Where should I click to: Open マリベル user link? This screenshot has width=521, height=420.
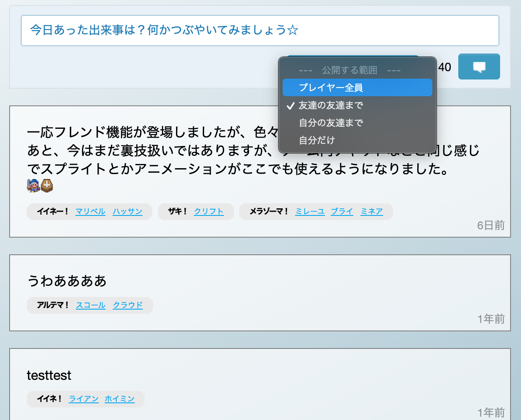click(x=90, y=212)
